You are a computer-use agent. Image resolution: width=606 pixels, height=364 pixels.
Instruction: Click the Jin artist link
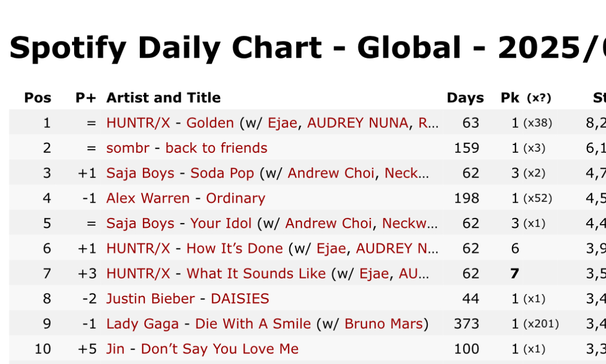[115, 349]
